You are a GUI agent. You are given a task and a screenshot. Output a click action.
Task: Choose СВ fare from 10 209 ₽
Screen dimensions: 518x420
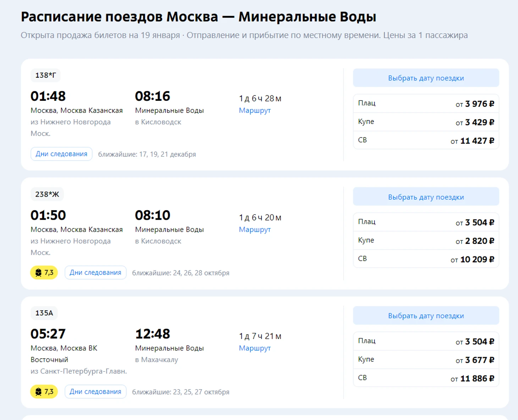(x=425, y=259)
